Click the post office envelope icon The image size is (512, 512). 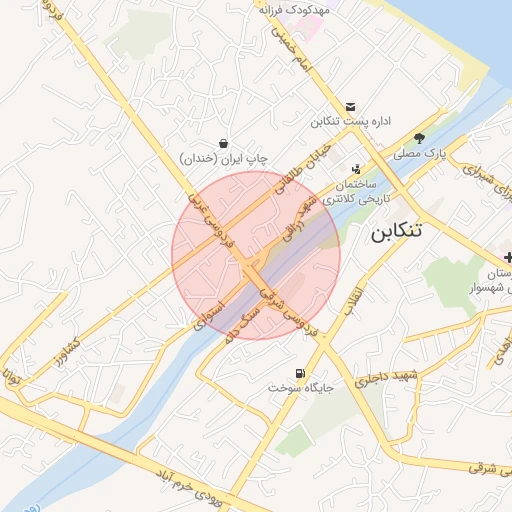pos(350,107)
